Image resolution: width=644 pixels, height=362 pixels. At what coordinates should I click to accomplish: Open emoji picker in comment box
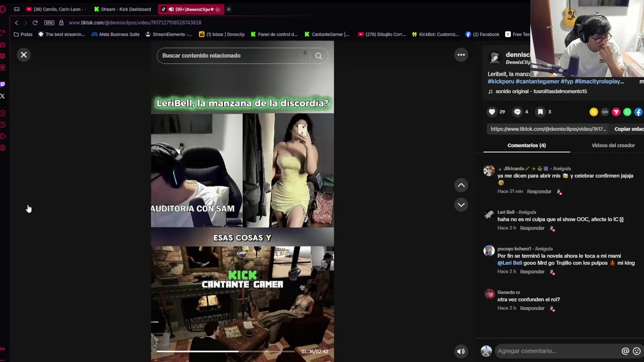(x=636, y=351)
